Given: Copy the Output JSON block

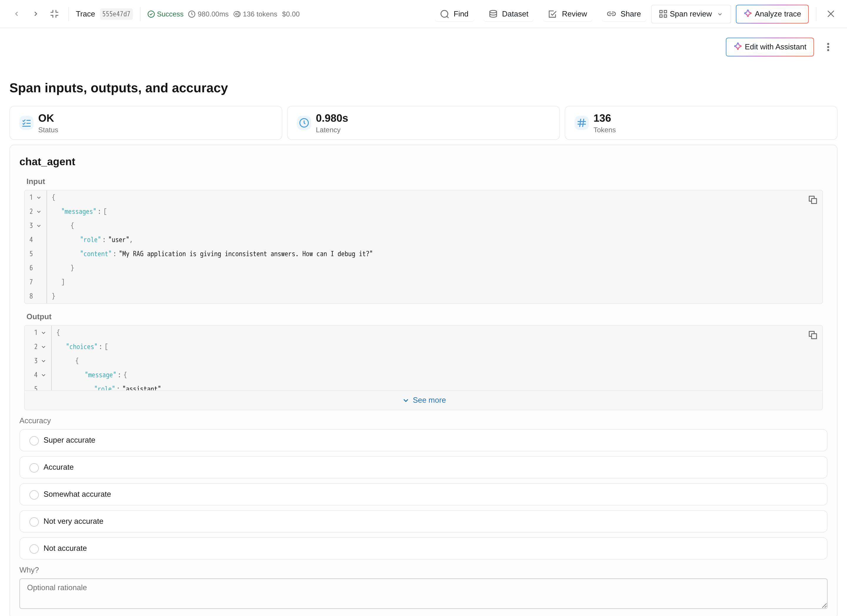Looking at the screenshot, I should tap(813, 335).
